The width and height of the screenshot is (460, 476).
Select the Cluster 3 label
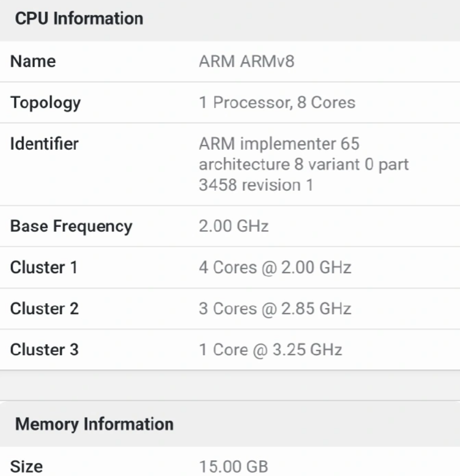[45, 350]
